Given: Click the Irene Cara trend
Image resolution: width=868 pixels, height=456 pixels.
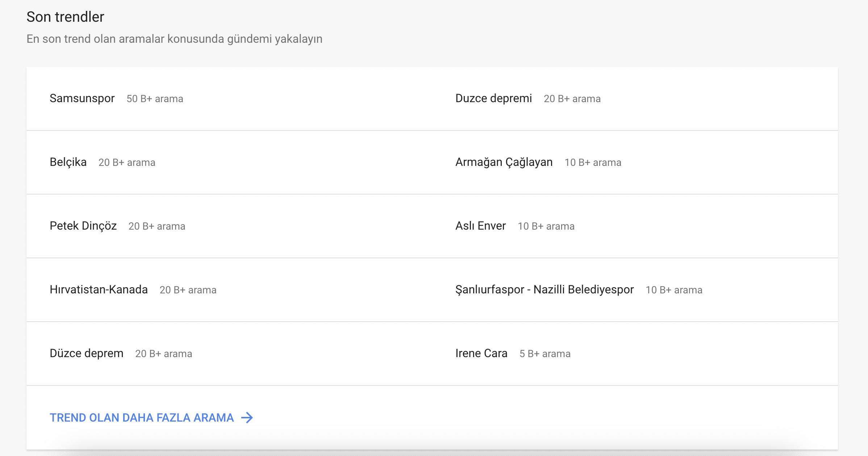Looking at the screenshot, I should point(481,353).
